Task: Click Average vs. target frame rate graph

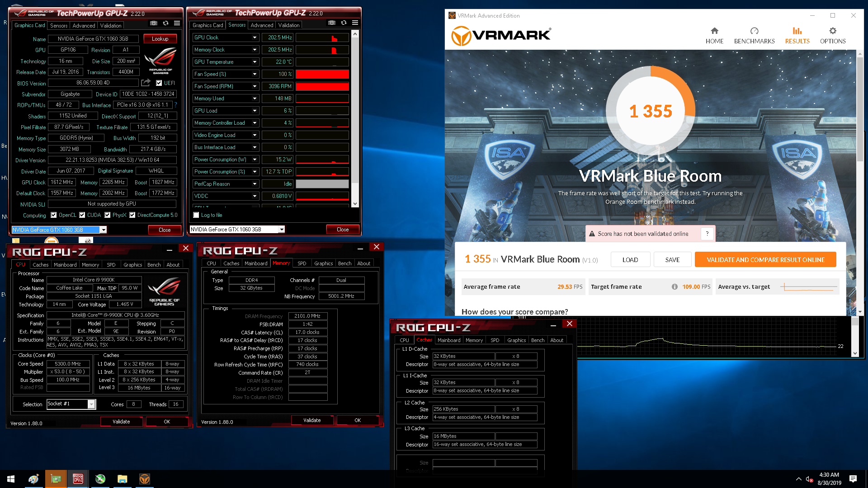Action: click(x=809, y=287)
